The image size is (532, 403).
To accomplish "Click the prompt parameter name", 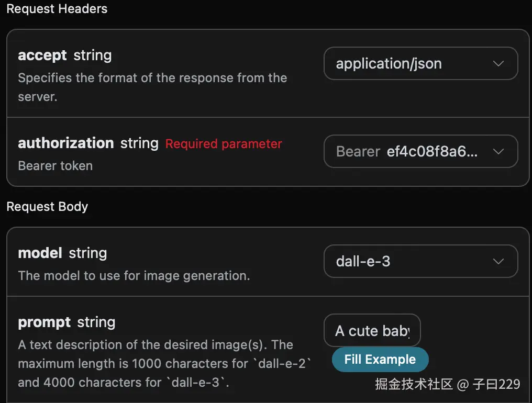I will [45, 322].
